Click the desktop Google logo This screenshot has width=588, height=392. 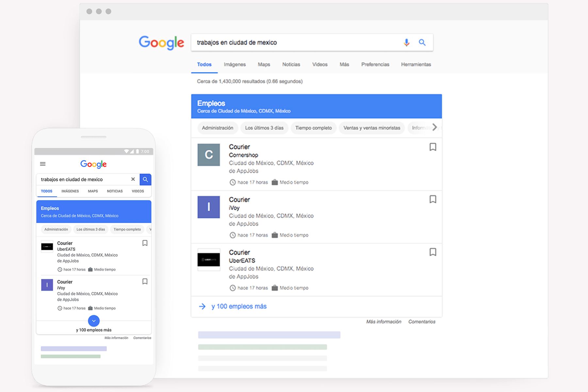pos(161,42)
